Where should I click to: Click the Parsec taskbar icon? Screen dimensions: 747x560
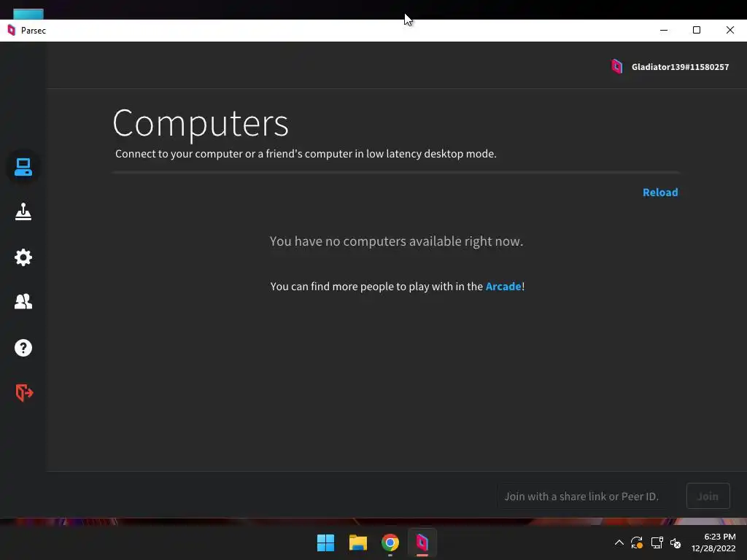click(422, 542)
